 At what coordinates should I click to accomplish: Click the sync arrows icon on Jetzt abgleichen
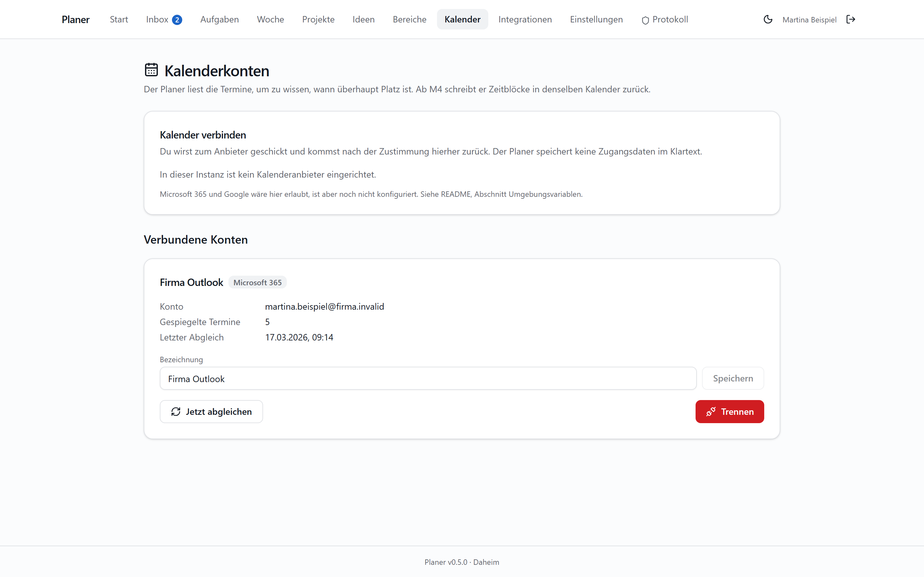pos(175,412)
